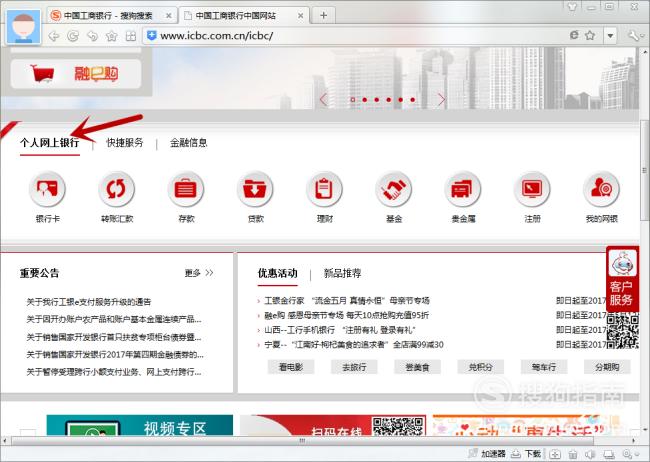This screenshot has width=650, height=462.
Task: Open announcement about 2017年第四期金融债券
Action: coord(115,355)
